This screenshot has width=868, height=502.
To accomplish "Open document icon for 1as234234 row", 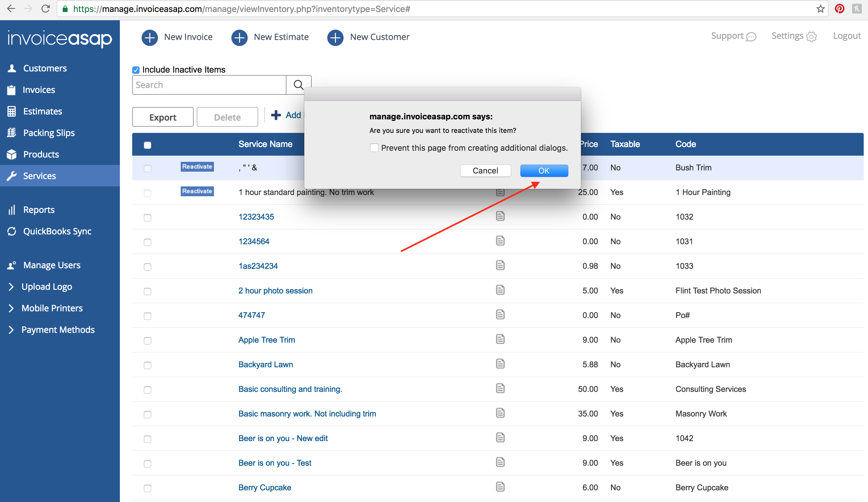I will [500, 265].
